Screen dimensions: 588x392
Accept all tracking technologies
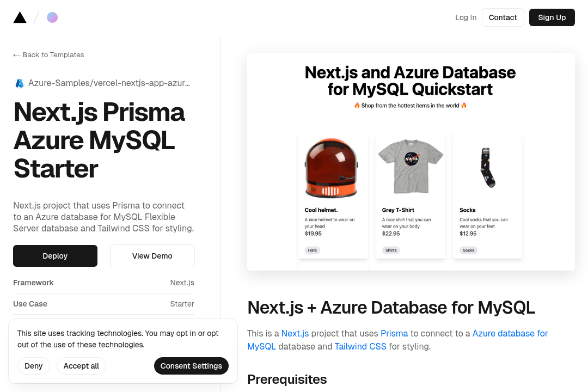(81, 366)
